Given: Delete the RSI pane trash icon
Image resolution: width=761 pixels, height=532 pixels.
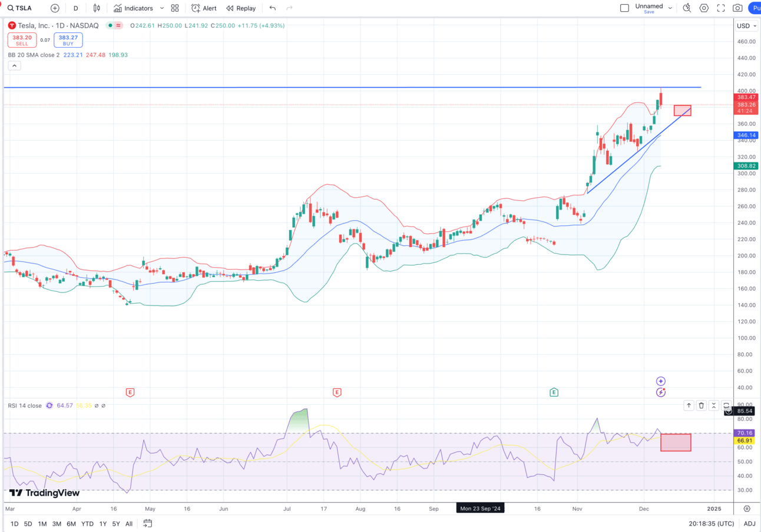Looking at the screenshot, I should pyautogui.click(x=701, y=405).
